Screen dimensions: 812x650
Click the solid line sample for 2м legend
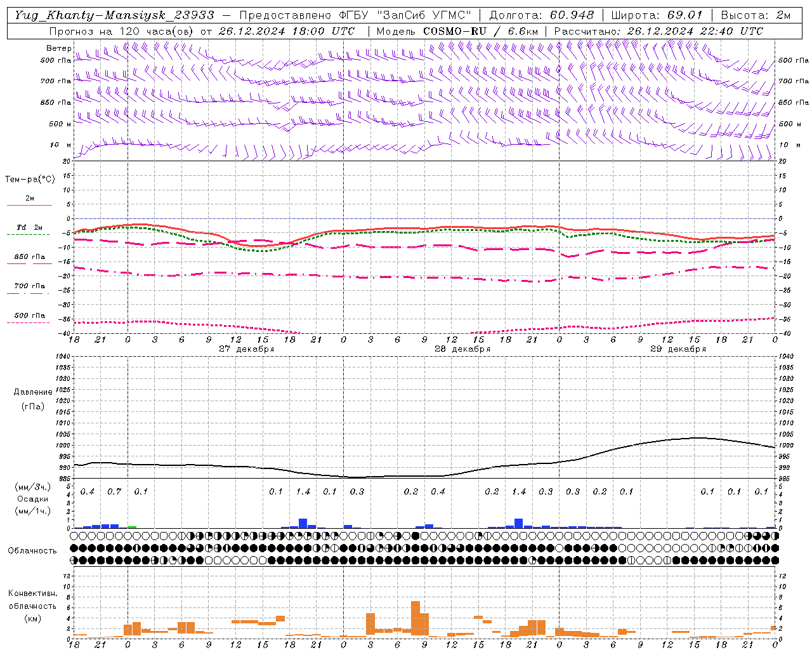click(x=29, y=205)
